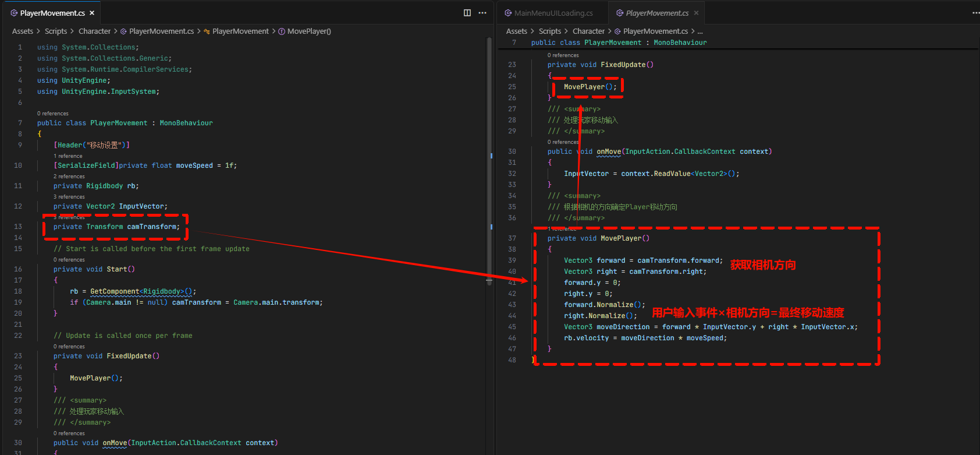
Task: Click the moveSpeed field declaration line
Action: tap(145, 165)
